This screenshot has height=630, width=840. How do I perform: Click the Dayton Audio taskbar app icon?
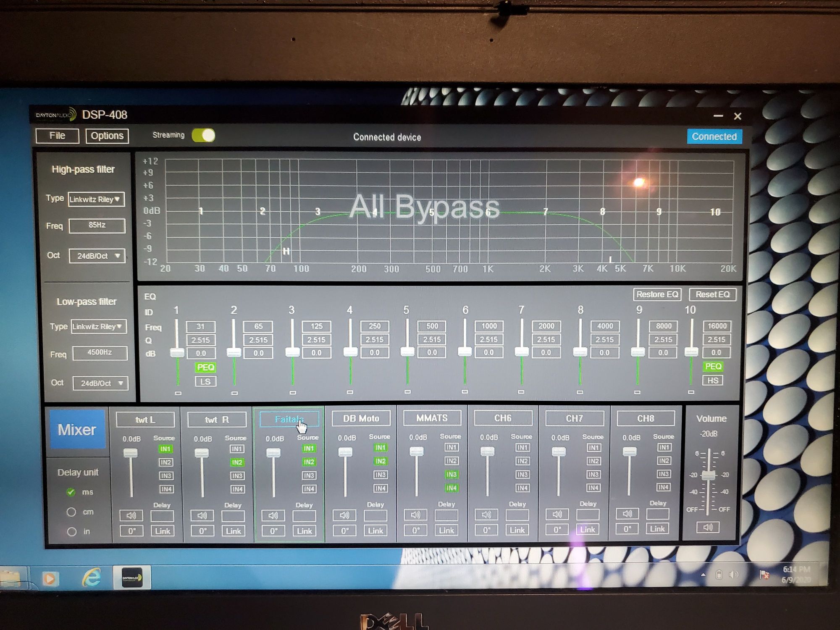[x=132, y=577]
